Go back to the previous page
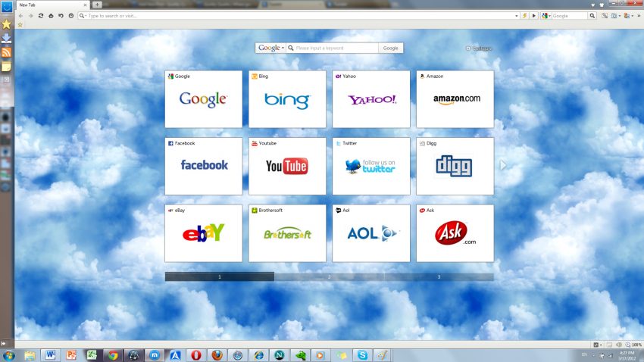The width and height of the screenshot is (644, 362). tap(20, 16)
